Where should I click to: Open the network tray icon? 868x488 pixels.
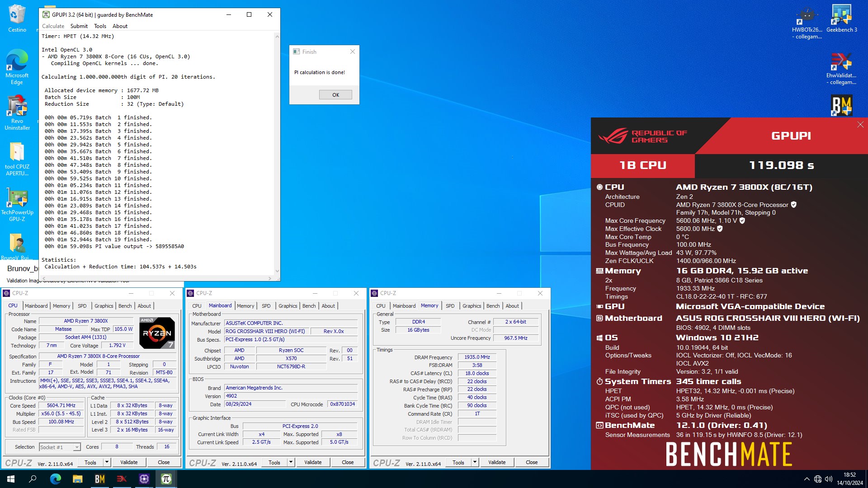817,479
